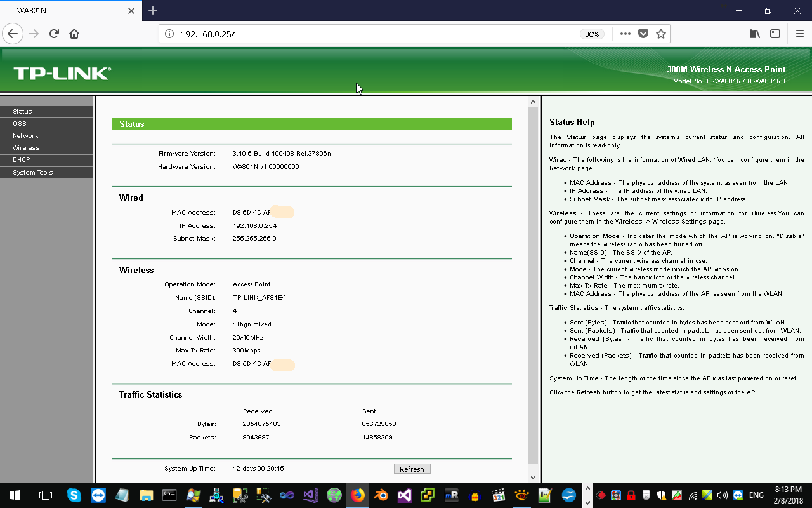Screen dimensions: 812x508
Task: Go forward in browser history
Action: coord(34,34)
